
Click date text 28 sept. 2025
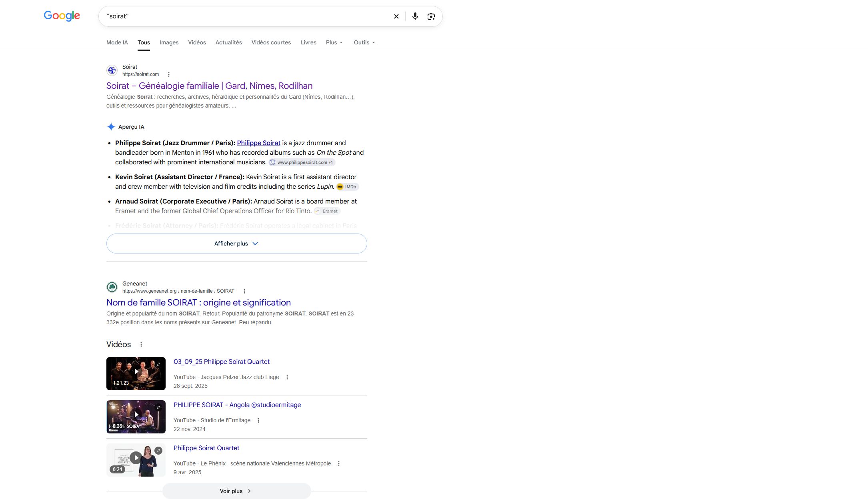(190, 386)
